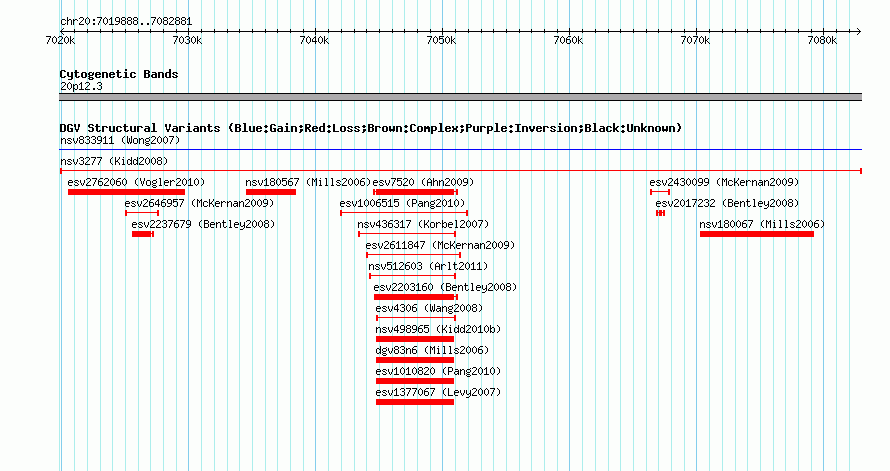Open esv2430099 (McKernan2009) label

coord(724,182)
